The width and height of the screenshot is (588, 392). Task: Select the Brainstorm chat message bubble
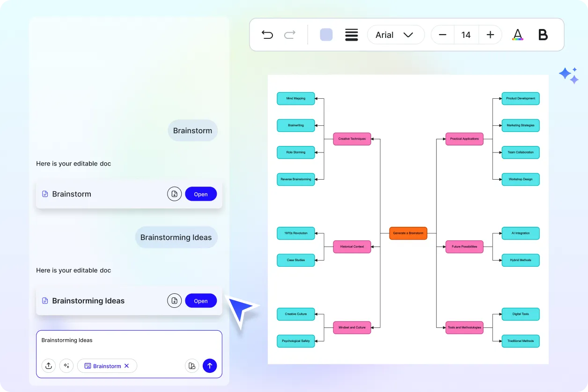pos(192,131)
